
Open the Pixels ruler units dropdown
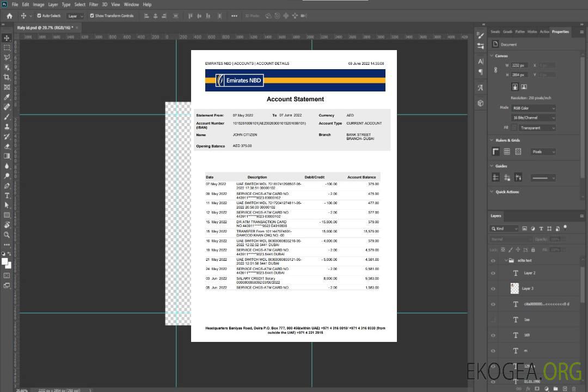[543, 151]
